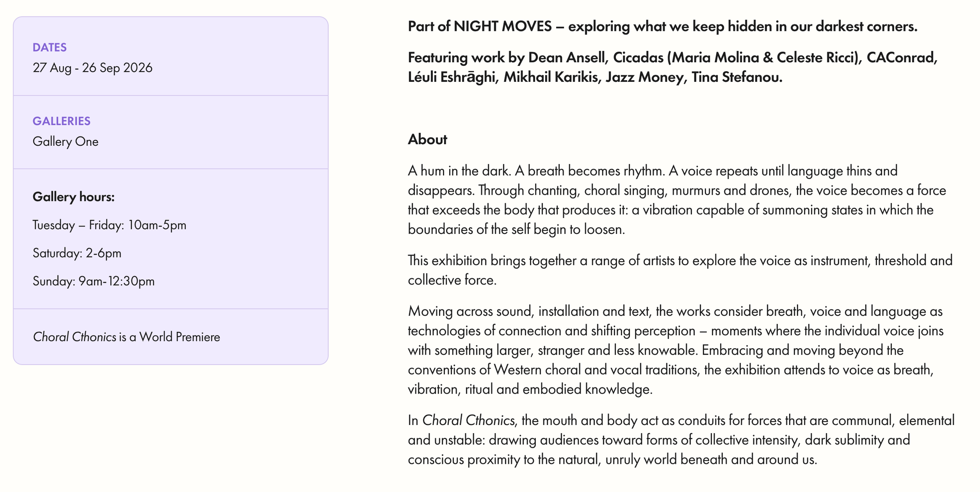Viewport: 980px width, 492px height.
Task: Click the GALLERIES heading label
Action: click(x=62, y=121)
